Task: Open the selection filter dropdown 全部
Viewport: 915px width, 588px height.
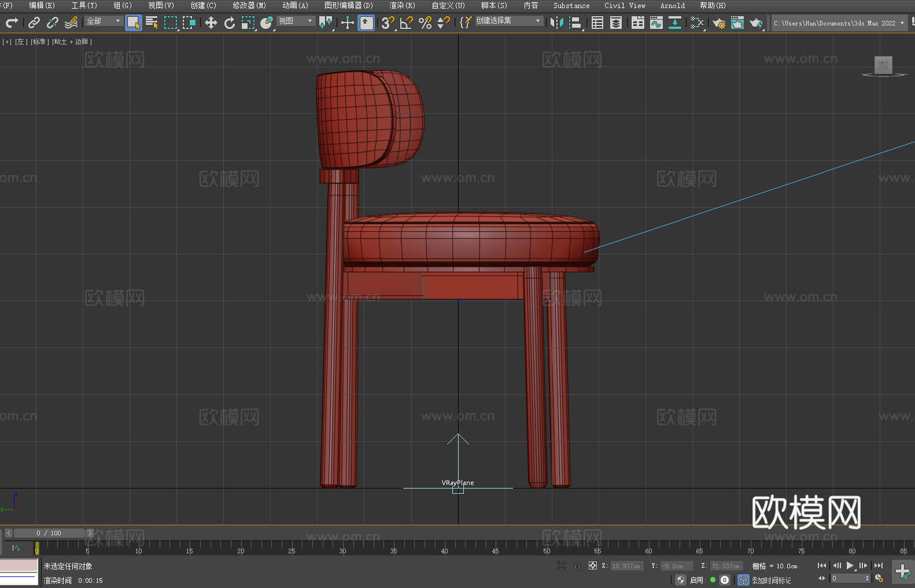Action: [104, 21]
